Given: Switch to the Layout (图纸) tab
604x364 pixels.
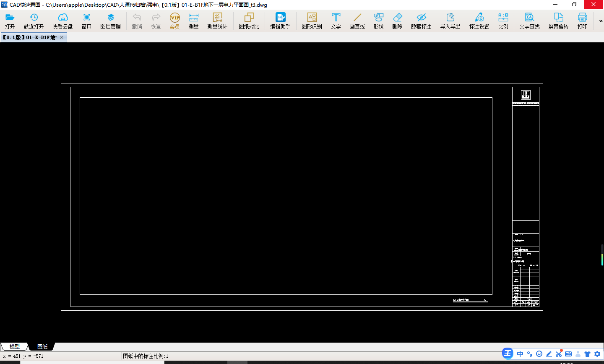Looking at the screenshot, I should click(42, 346).
